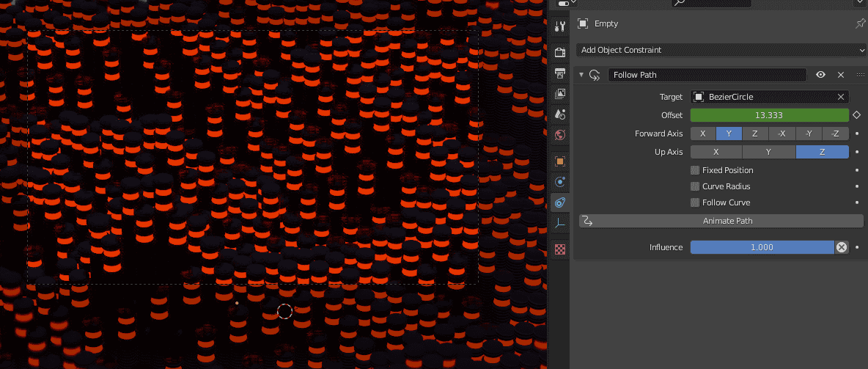Enable the Curve Radius checkbox

click(x=695, y=186)
